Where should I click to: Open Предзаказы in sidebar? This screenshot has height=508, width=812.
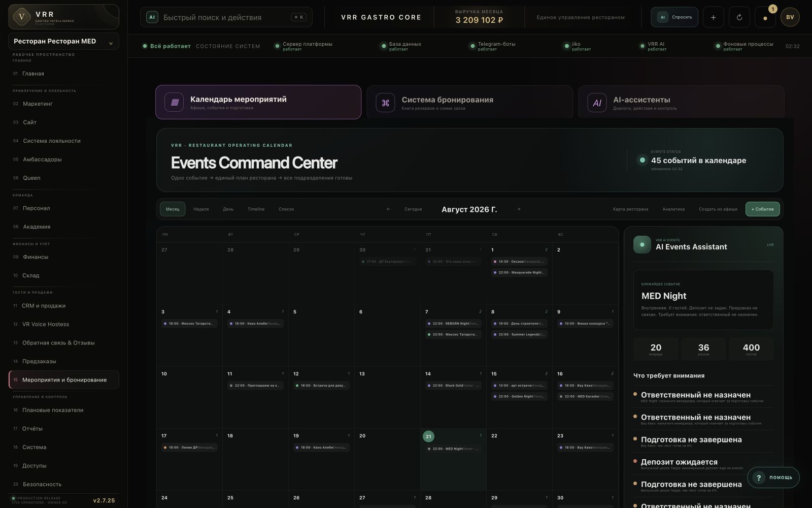(x=63, y=361)
